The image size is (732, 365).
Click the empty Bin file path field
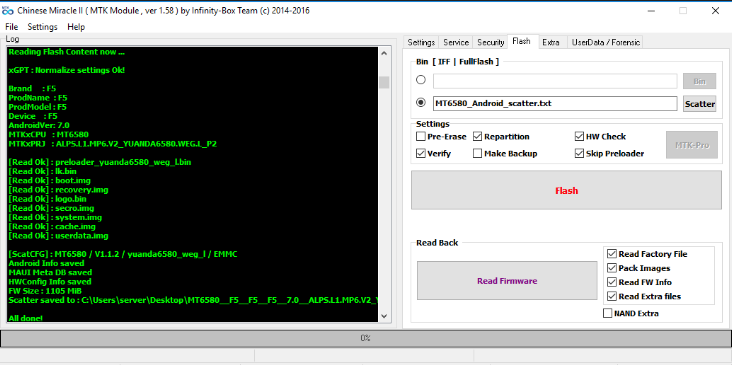(555, 81)
